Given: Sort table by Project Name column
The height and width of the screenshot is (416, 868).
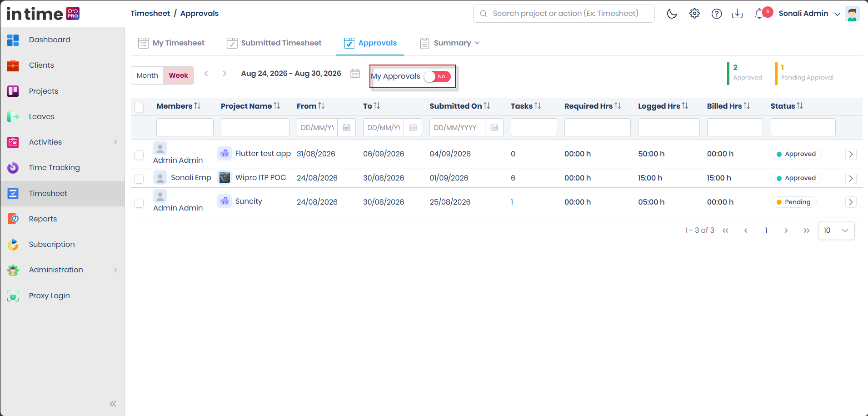Looking at the screenshot, I should 277,105.
